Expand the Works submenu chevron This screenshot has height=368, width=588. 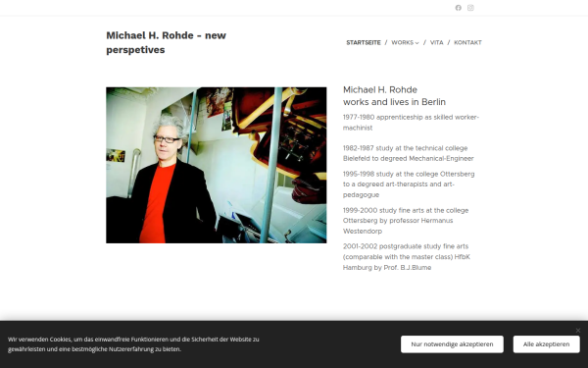(x=417, y=43)
